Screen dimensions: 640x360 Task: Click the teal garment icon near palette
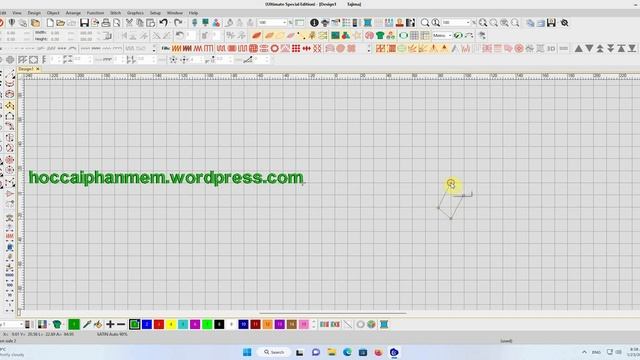coord(57,324)
